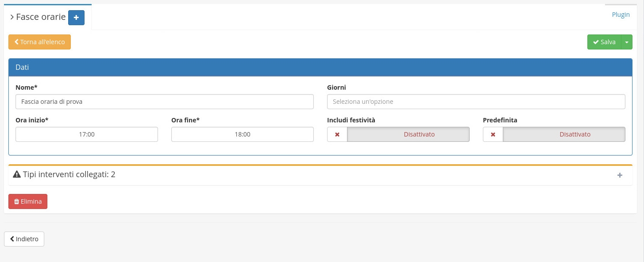
Task: Click the Ora inizio time field
Action: click(x=87, y=134)
